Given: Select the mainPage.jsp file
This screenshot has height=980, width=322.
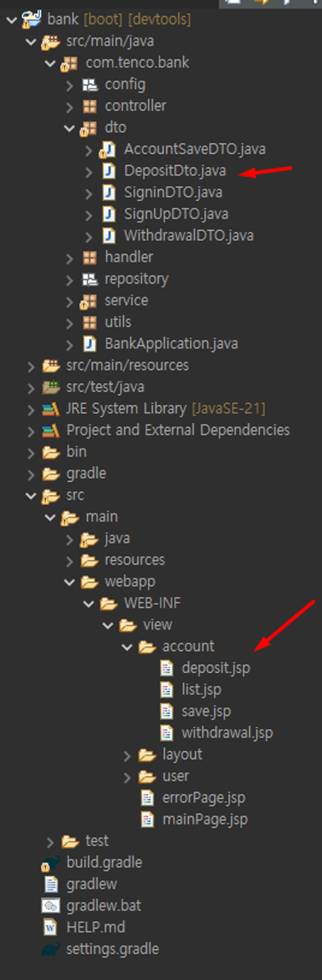Looking at the screenshot, I should 205,819.
